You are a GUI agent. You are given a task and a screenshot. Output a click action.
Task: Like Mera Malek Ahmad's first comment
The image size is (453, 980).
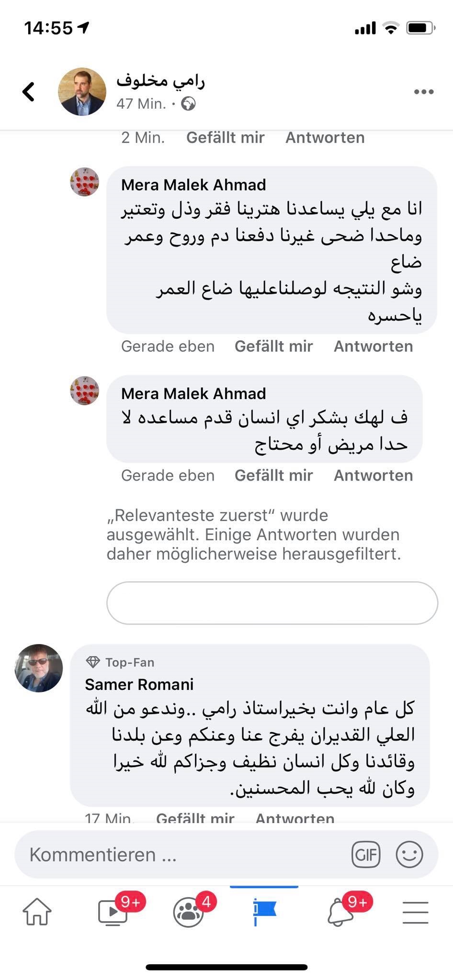click(273, 346)
